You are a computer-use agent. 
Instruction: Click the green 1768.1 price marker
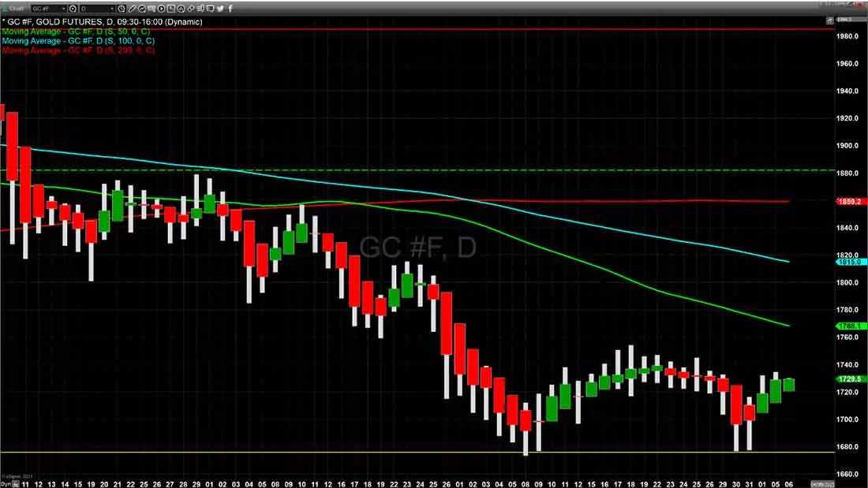851,326
